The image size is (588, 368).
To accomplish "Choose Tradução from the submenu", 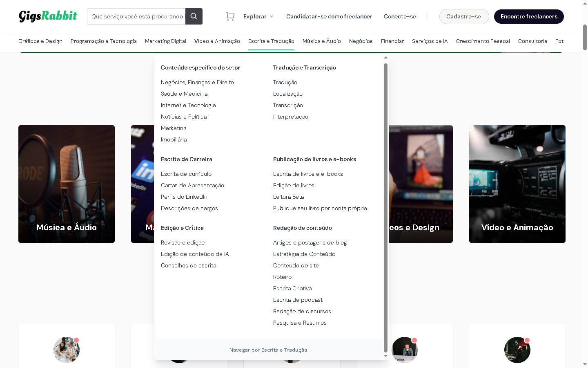I will (x=285, y=82).
